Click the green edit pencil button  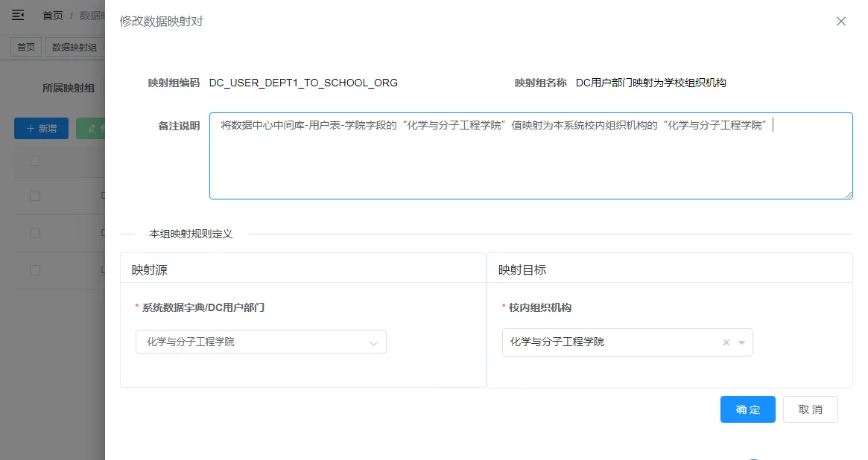tap(91, 128)
